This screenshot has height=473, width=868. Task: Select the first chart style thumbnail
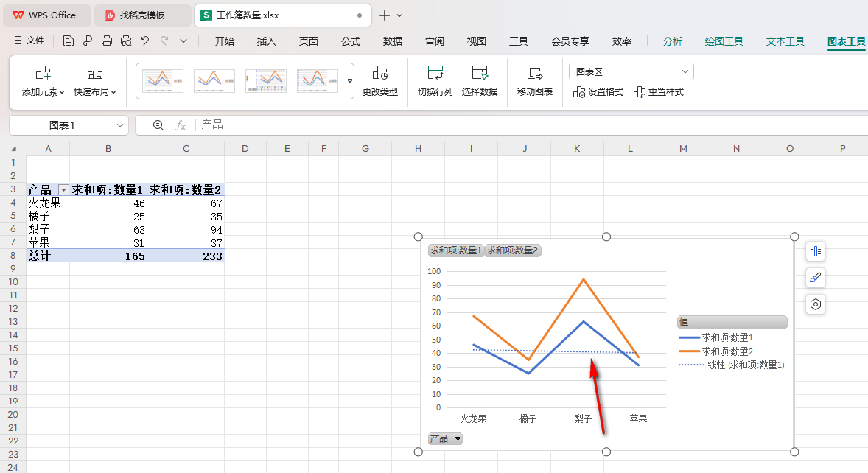click(x=163, y=81)
